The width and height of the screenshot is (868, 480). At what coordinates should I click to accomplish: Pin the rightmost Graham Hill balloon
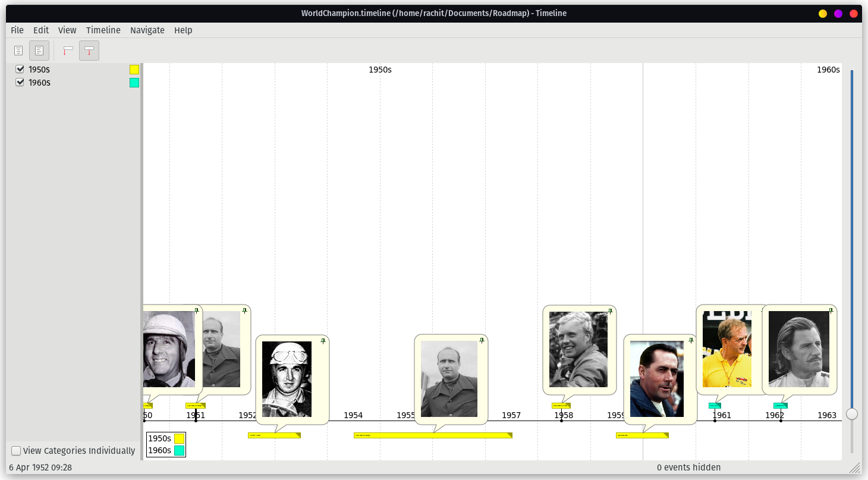(831, 310)
